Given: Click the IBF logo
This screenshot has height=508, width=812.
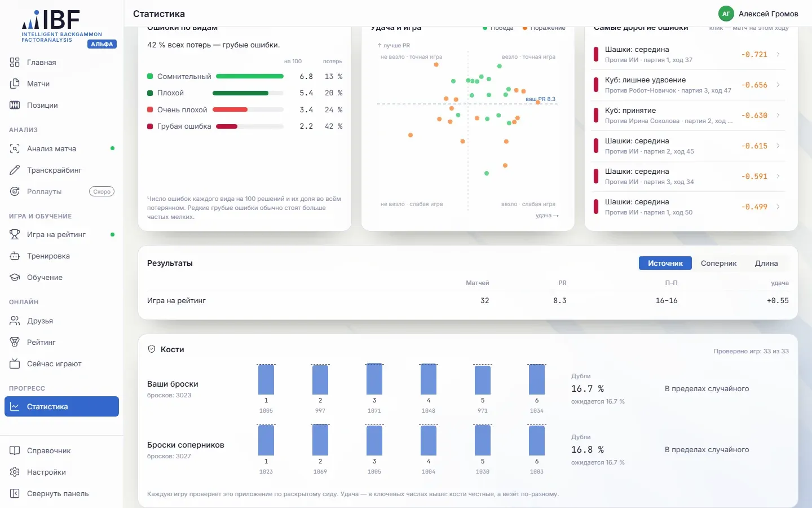Looking at the screenshot, I should (61, 26).
